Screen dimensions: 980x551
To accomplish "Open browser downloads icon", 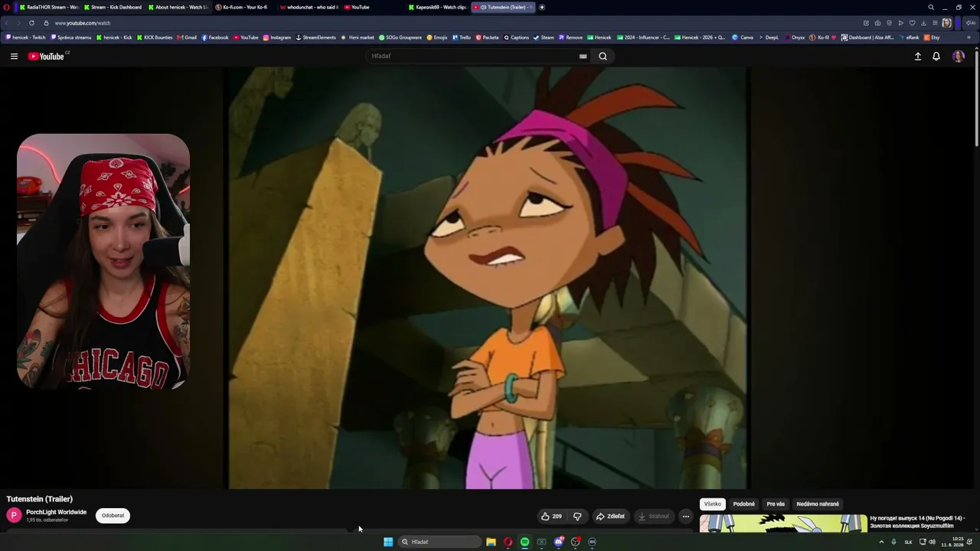I will 923,23.
